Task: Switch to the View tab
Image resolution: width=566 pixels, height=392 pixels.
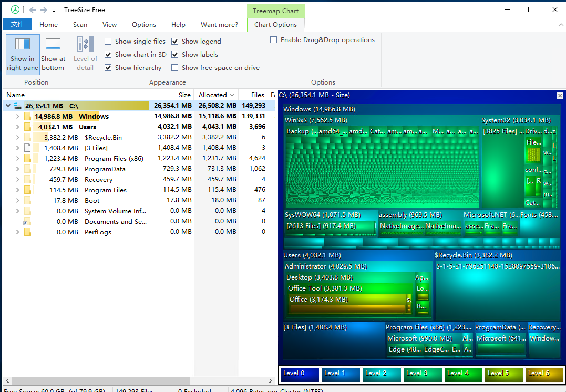Action: 109,25
